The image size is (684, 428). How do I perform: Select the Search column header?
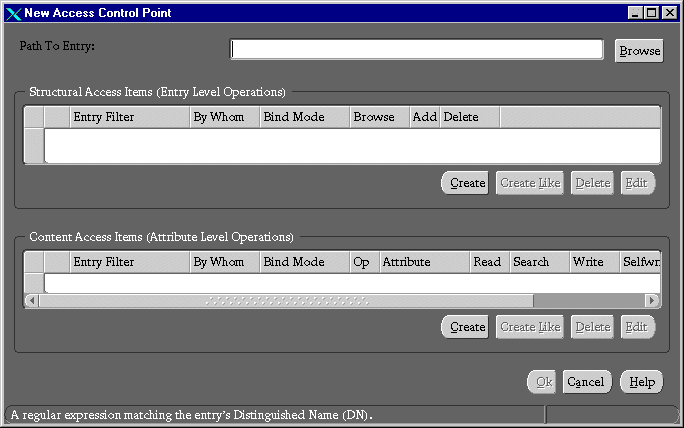pyautogui.click(x=538, y=262)
